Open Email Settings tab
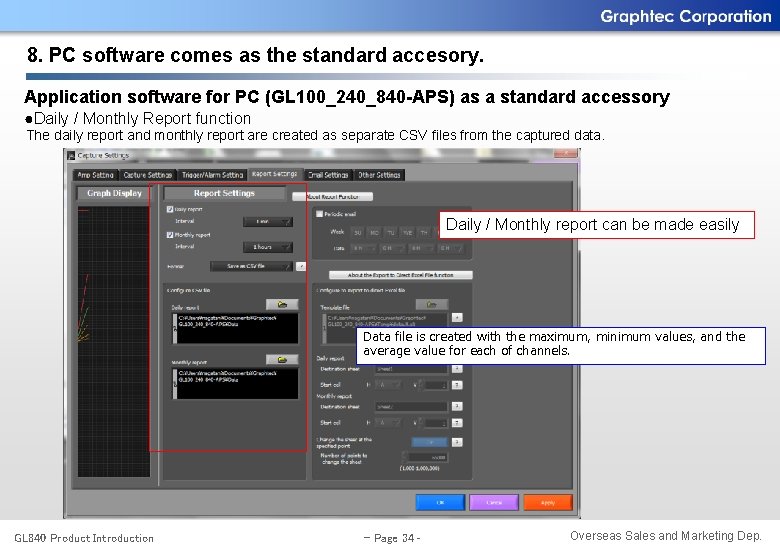Screen dimensions: 780x551 coord(328,175)
